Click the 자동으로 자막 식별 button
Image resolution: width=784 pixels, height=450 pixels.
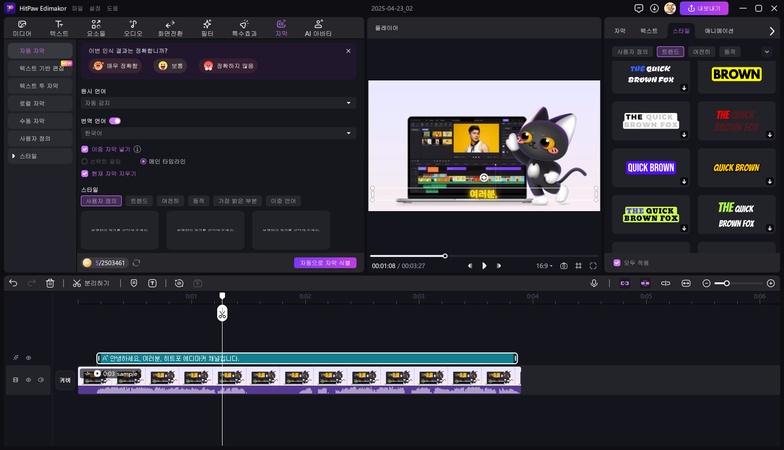[x=325, y=263]
